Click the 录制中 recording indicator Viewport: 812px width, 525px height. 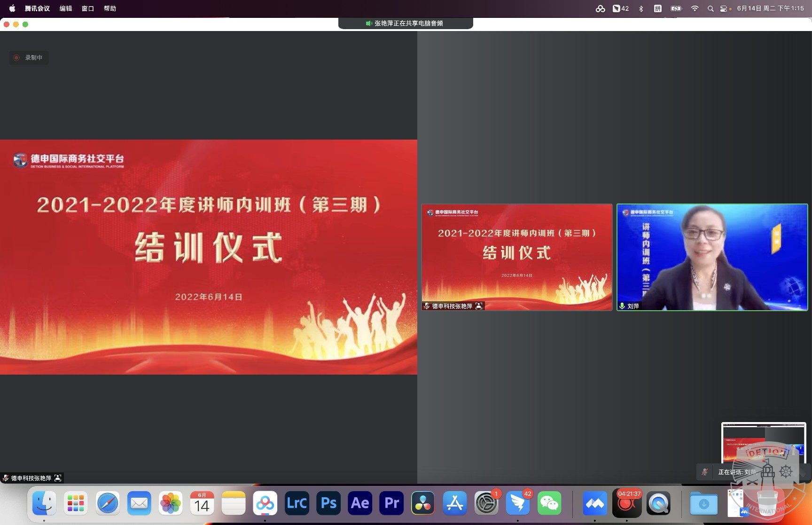click(x=29, y=57)
